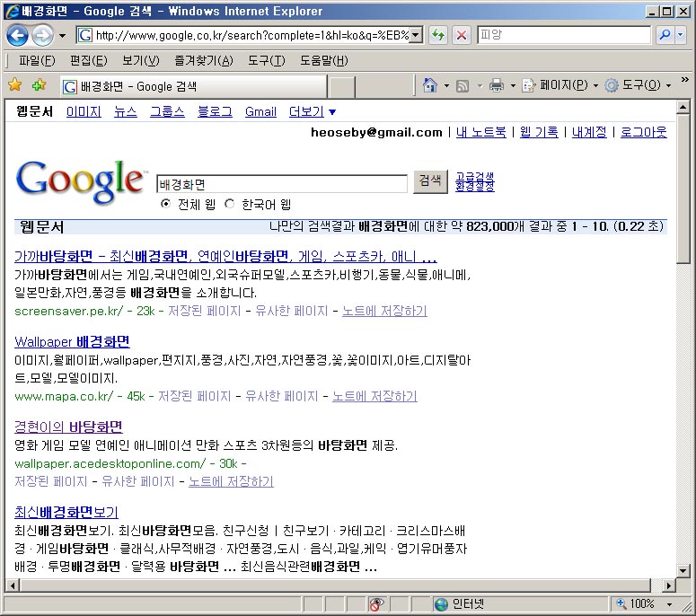
Task: Click the Print icon
Action: coord(497,84)
